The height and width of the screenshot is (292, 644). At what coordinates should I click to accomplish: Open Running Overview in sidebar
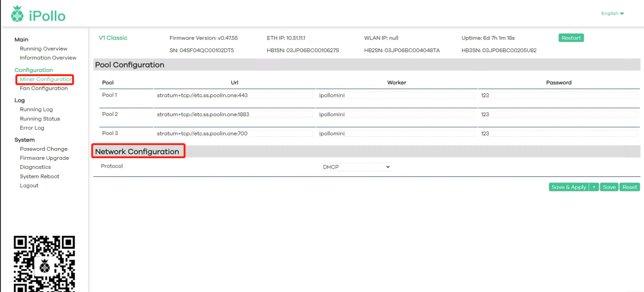43,49
